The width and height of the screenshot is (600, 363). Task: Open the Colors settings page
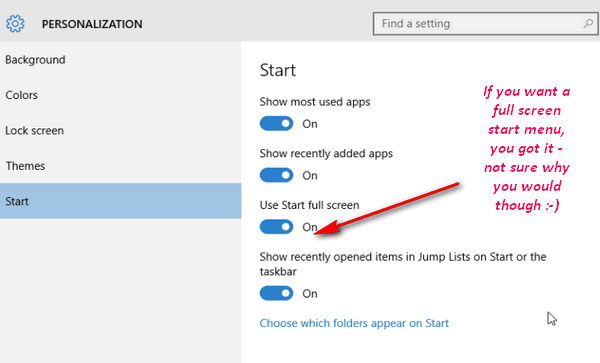tap(121, 95)
